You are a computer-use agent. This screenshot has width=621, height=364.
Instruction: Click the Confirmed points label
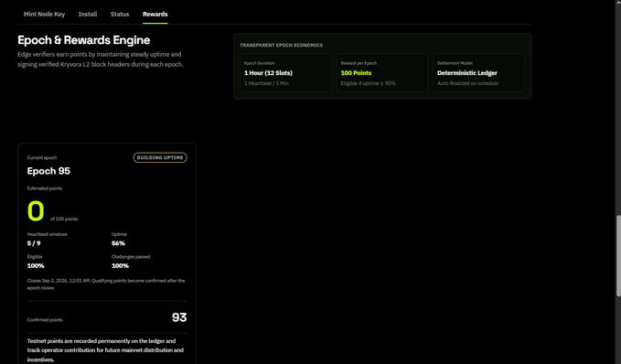tap(45, 320)
